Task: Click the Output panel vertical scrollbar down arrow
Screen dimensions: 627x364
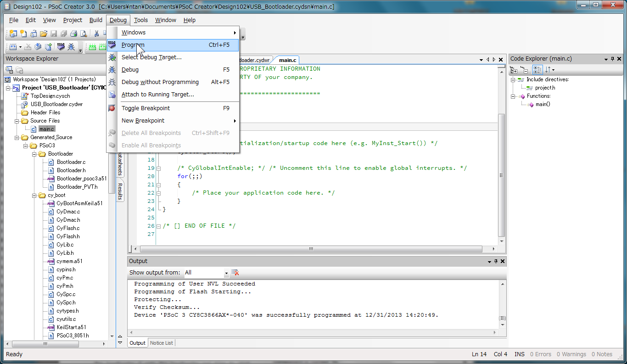Action: tap(503, 325)
